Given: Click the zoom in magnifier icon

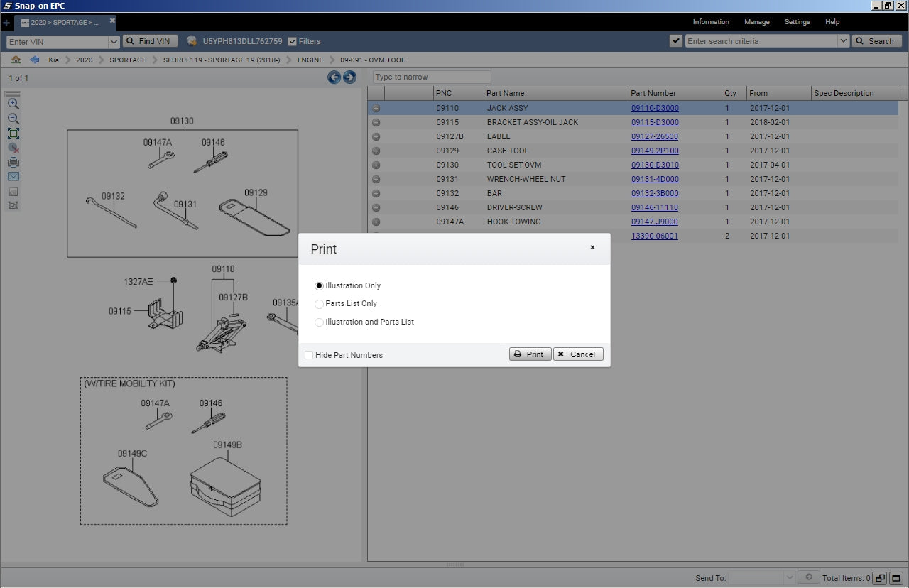Looking at the screenshot, I should (x=13, y=104).
